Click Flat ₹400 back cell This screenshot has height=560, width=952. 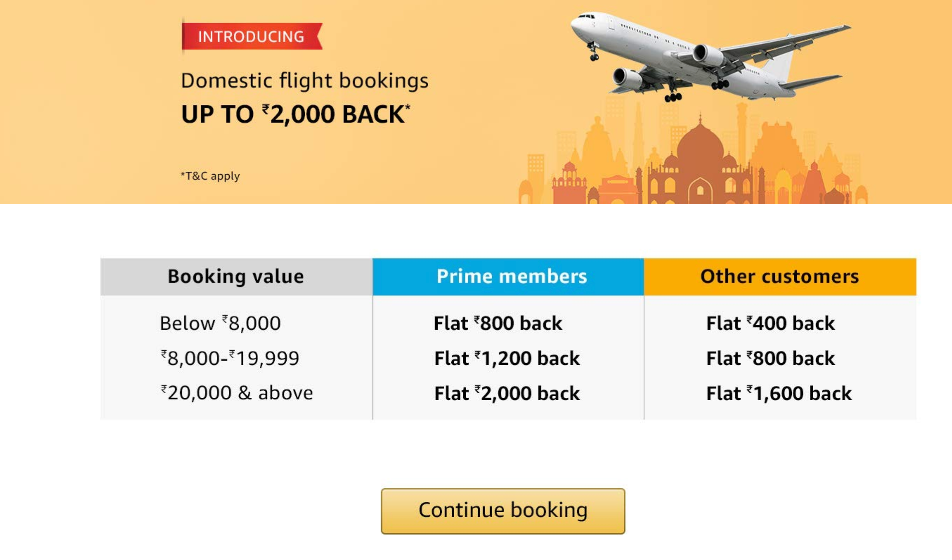[770, 323]
